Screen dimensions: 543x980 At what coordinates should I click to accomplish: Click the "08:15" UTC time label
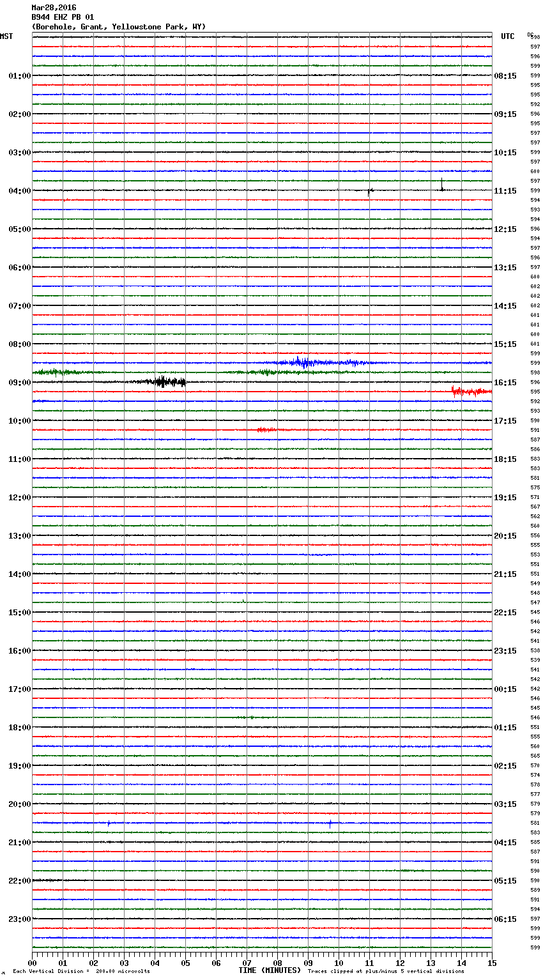click(x=505, y=76)
